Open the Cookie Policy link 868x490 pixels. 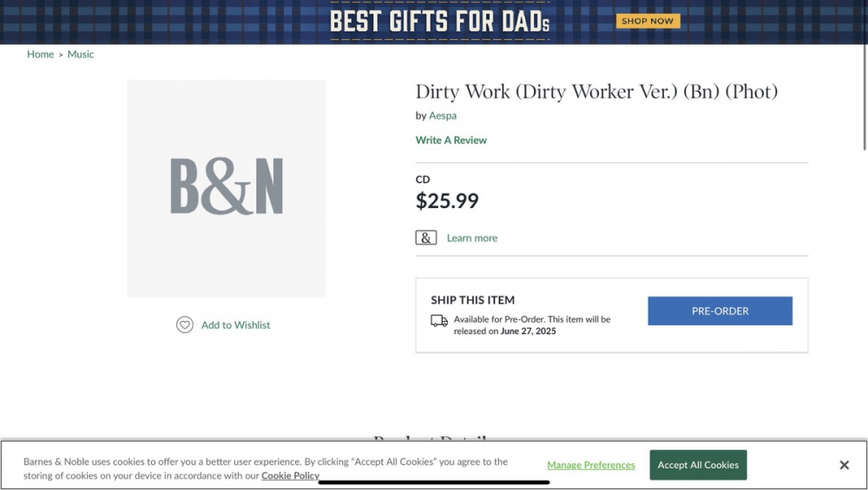pyautogui.click(x=290, y=475)
